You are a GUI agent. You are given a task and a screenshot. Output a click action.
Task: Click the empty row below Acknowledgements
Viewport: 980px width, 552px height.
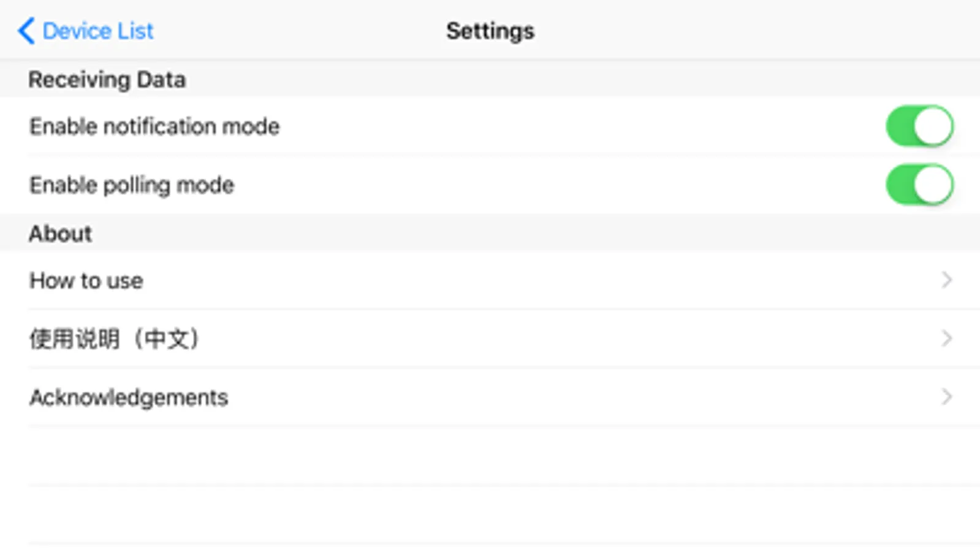[490, 456]
